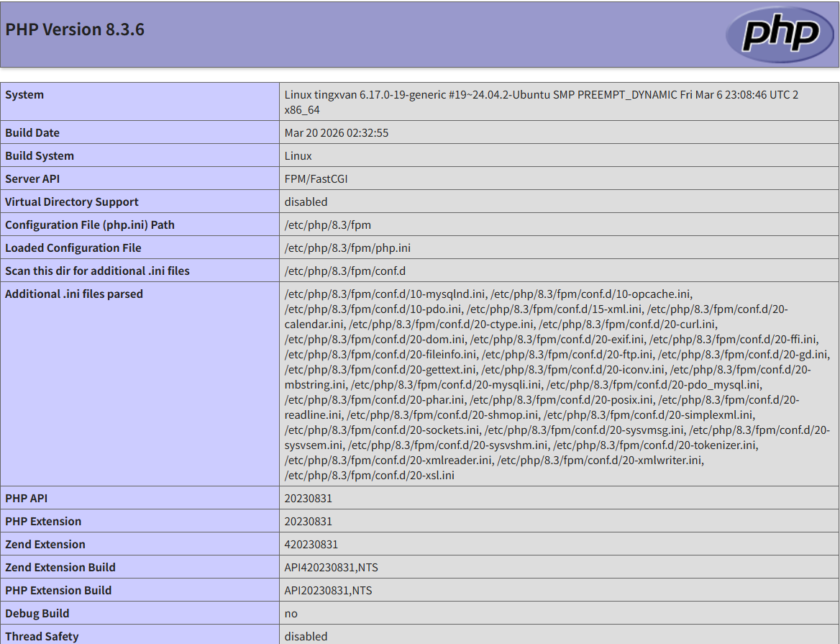
Task: Click the Thread Safety row label
Action: pyautogui.click(x=42, y=637)
